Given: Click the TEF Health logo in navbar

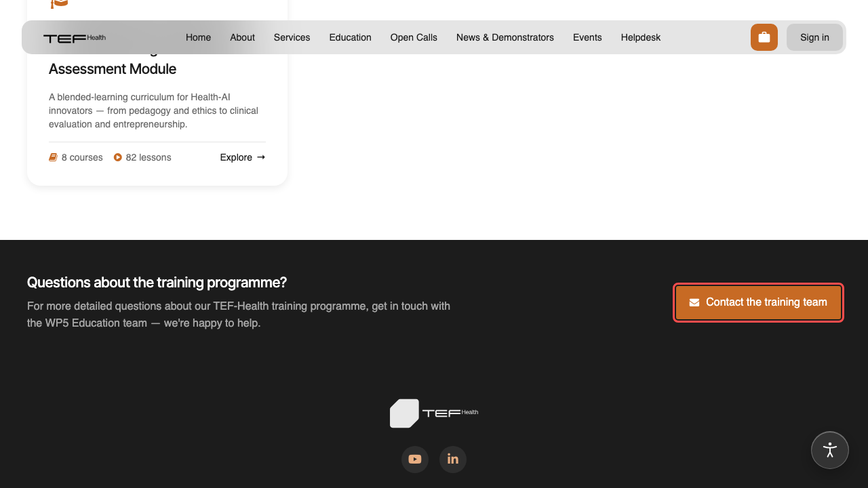Looking at the screenshot, I should pos(75,38).
